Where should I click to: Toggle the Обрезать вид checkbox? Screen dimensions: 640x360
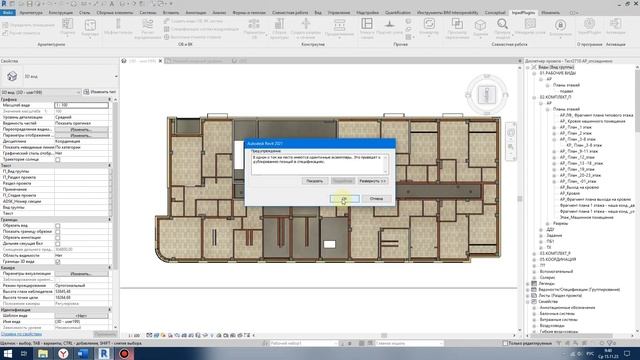pyautogui.click(x=58, y=226)
